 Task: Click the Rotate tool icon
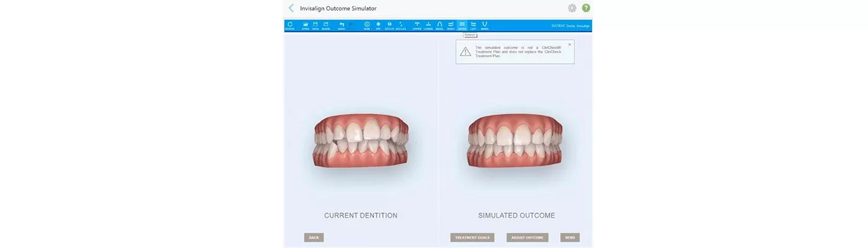point(290,25)
